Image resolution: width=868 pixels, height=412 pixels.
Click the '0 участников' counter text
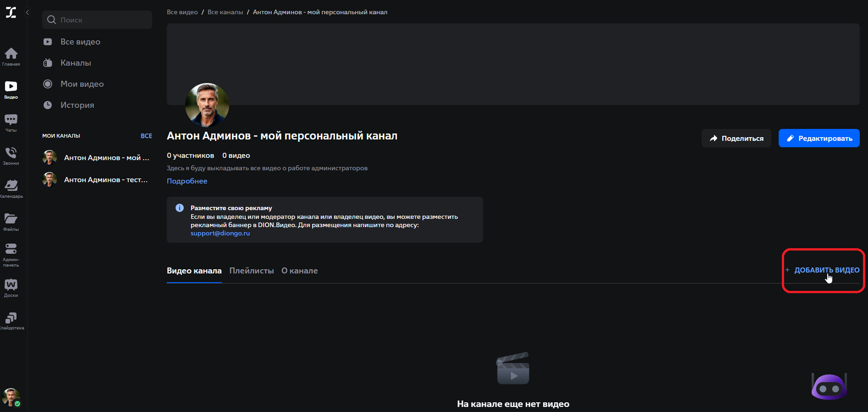pos(190,156)
